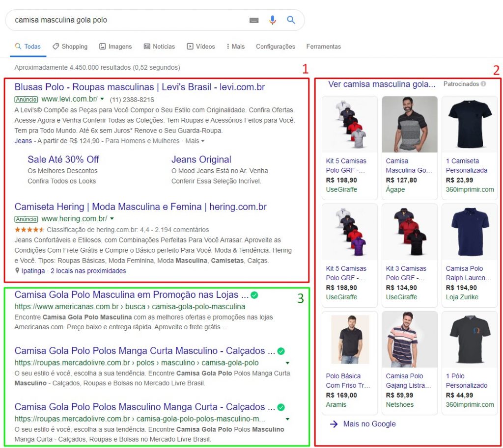Click the info icon beside Patrocinados

click(483, 84)
